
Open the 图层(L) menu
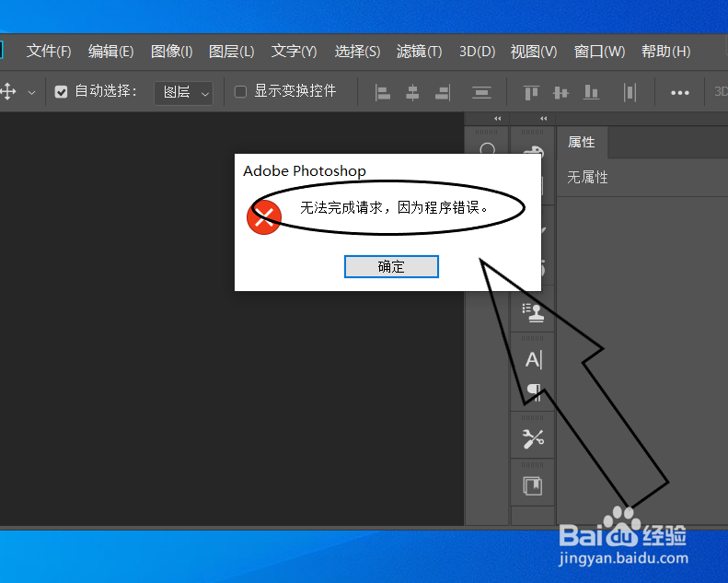tap(232, 51)
